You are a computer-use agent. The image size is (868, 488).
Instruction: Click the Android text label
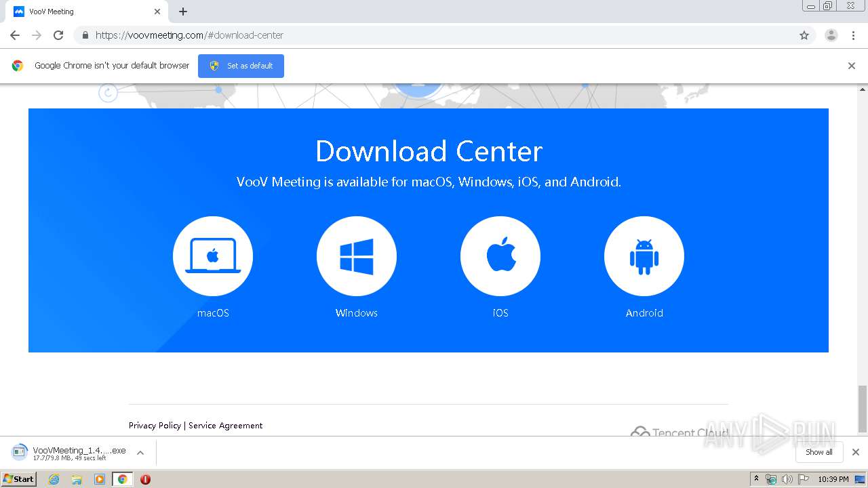(644, 313)
